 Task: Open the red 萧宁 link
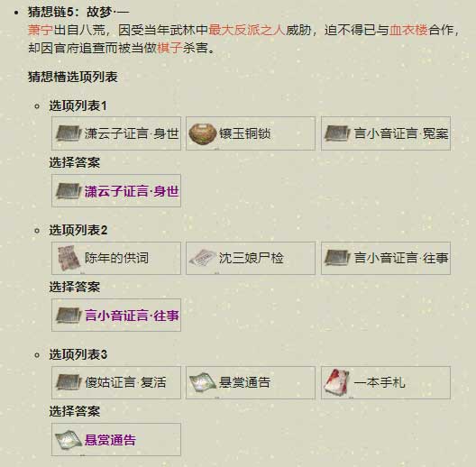coord(41,30)
